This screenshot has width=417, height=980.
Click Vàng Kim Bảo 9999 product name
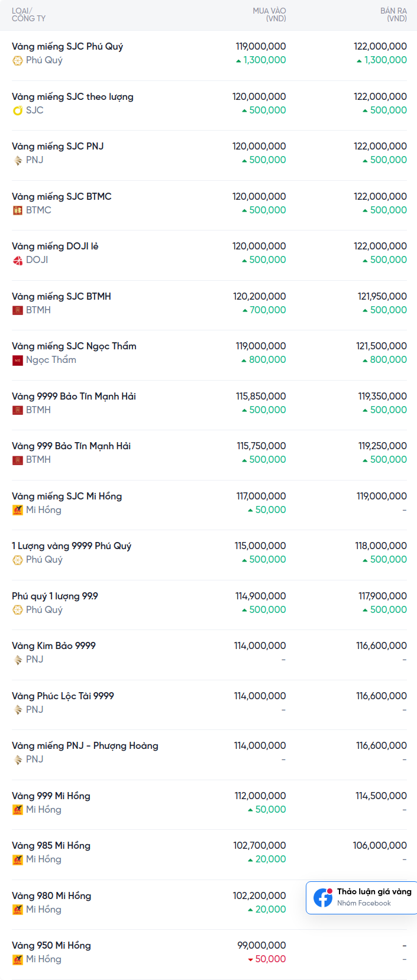pyautogui.click(x=54, y=646)
